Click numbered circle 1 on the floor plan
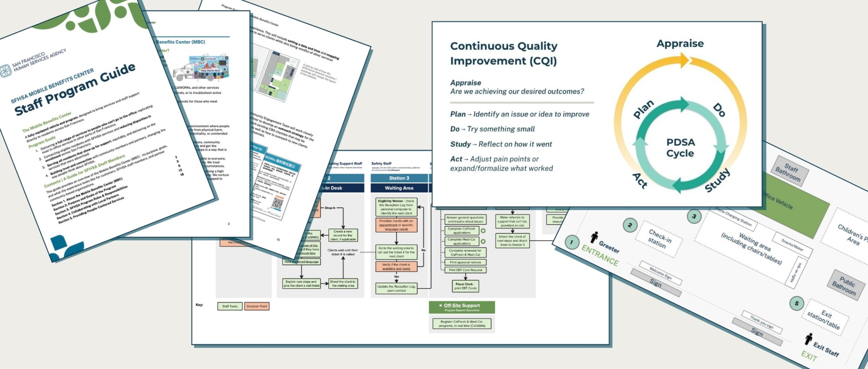The image size is (868, 369). tap(572, 242)
